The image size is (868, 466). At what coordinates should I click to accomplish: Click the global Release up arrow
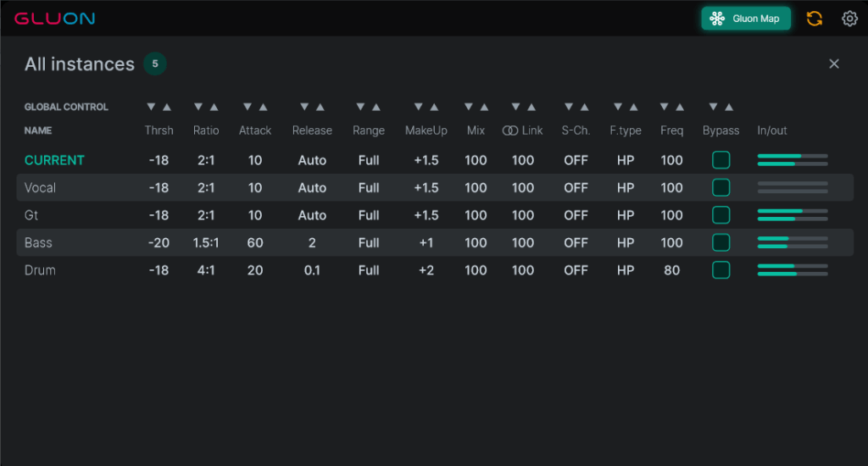320,107
